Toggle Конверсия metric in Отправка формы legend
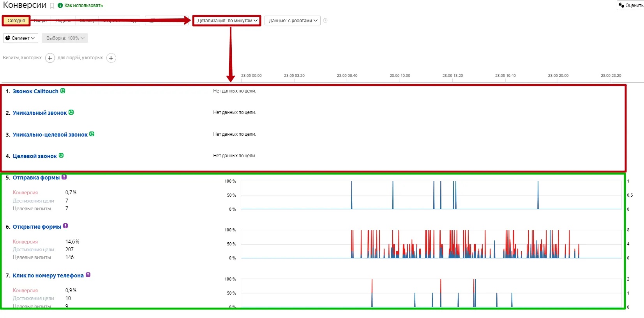This screenshot has height=318, width=644. (x=25, y=193)
